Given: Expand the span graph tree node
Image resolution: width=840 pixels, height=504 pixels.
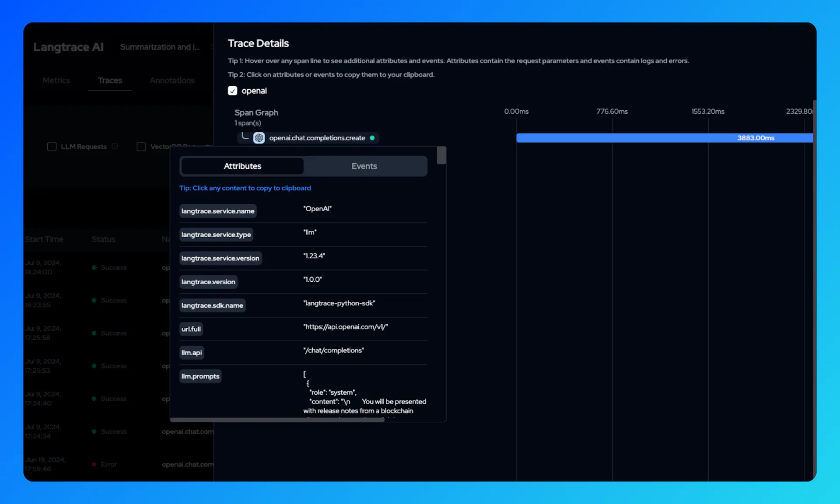Looking at the screenshot, I should (x=245, y=137).
